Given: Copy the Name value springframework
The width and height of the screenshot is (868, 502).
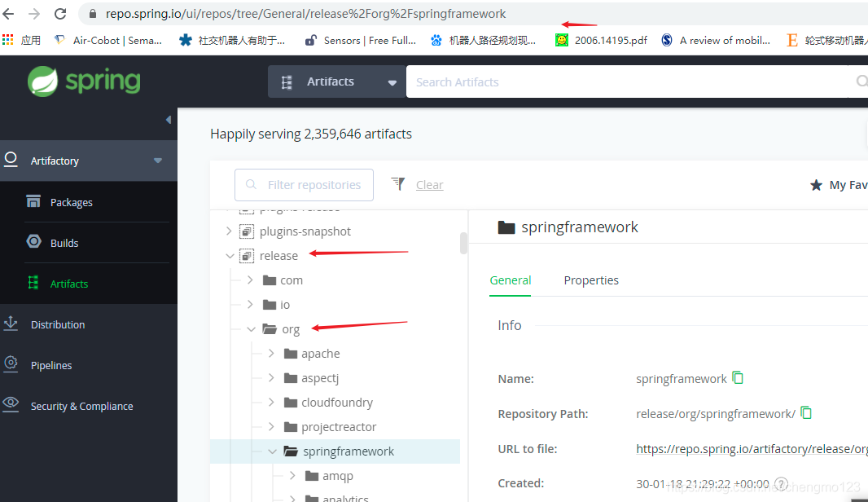Looking at the screenshot, I should tap(738, 378).
